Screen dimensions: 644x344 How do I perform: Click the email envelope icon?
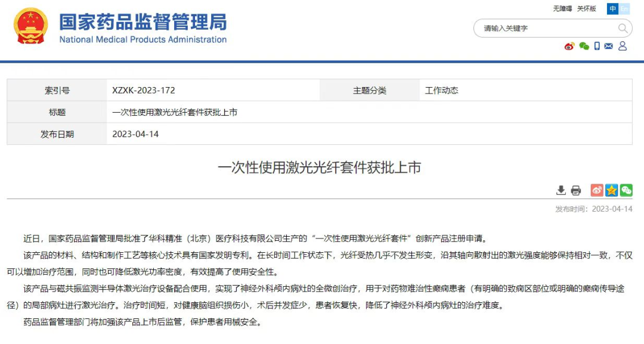coord(609,46)
